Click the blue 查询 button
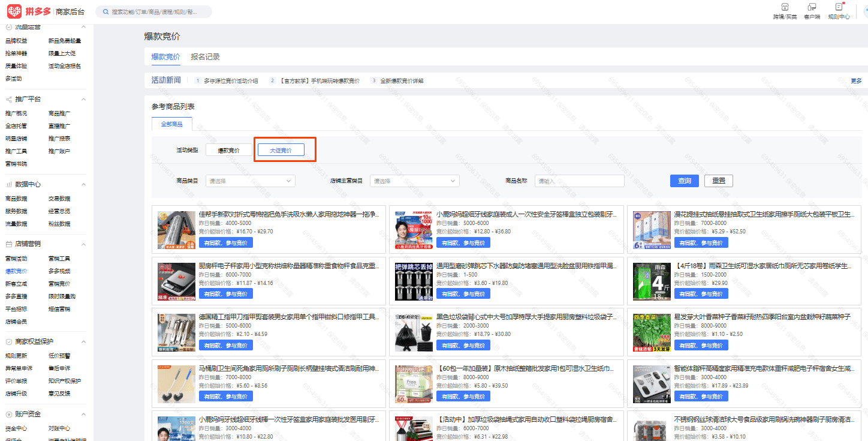 685,181
